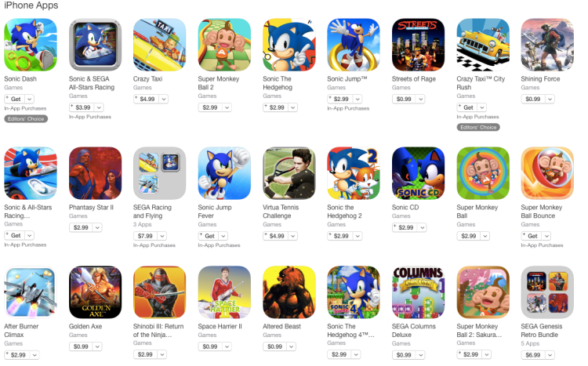
Task: Select the Sonic CD app icon
Action: pos(418,173)
